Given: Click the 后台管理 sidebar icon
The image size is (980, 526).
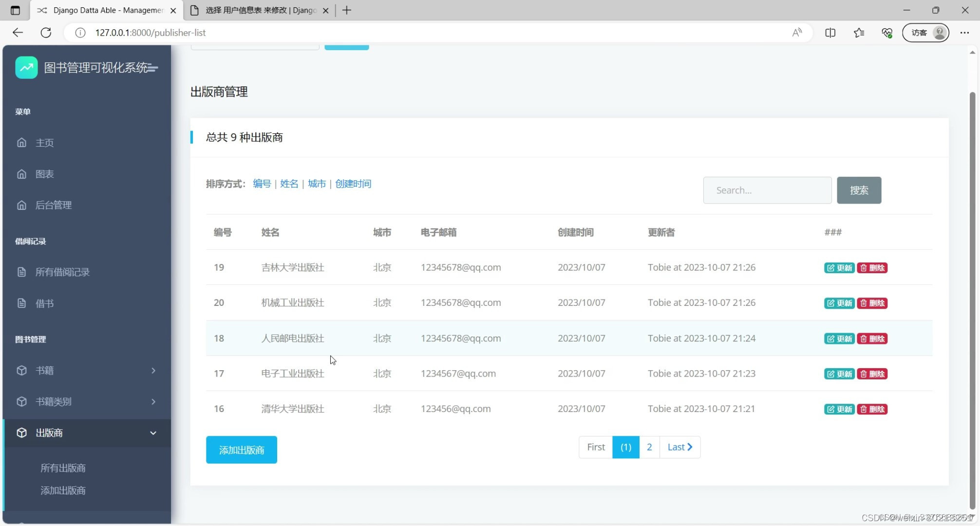Looking at the screenshot, I should (22, 205).
